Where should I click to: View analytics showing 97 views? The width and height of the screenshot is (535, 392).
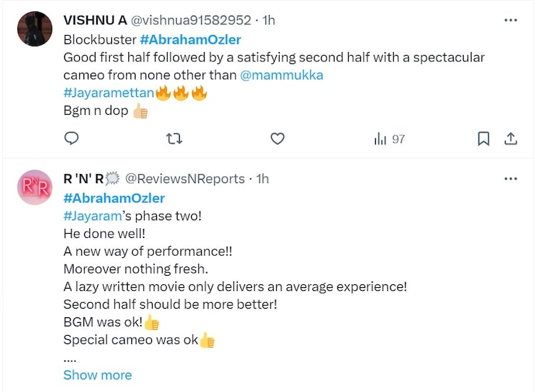click(389, 139)
